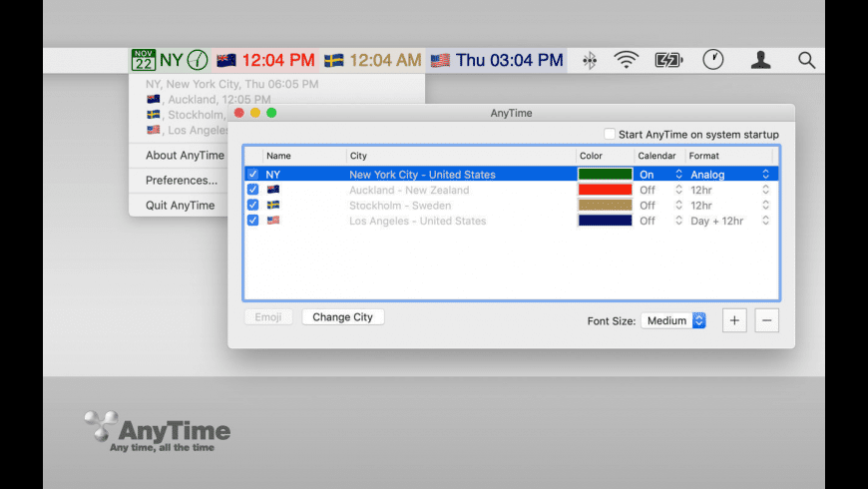Select Los Angeles - United States city cell
Image resolution: width=868 pixels, height=489 pixels.
click(417, 221)
